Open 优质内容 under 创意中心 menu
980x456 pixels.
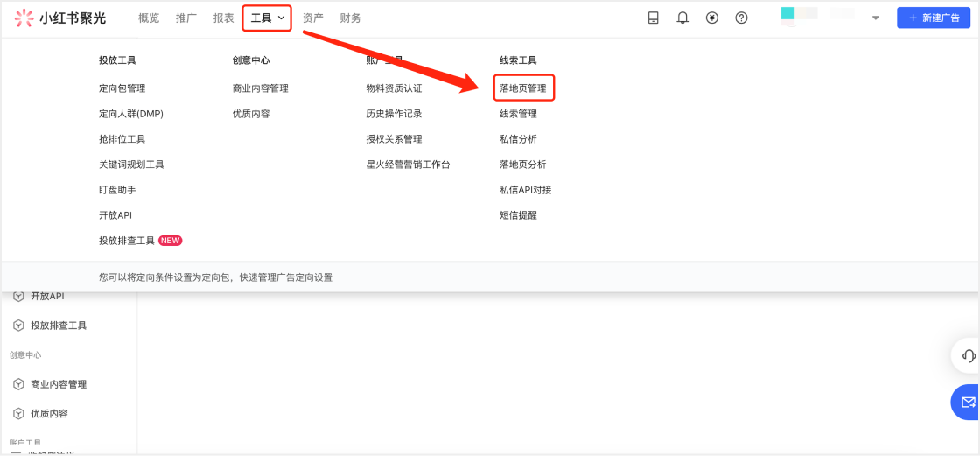coord(251,114)
